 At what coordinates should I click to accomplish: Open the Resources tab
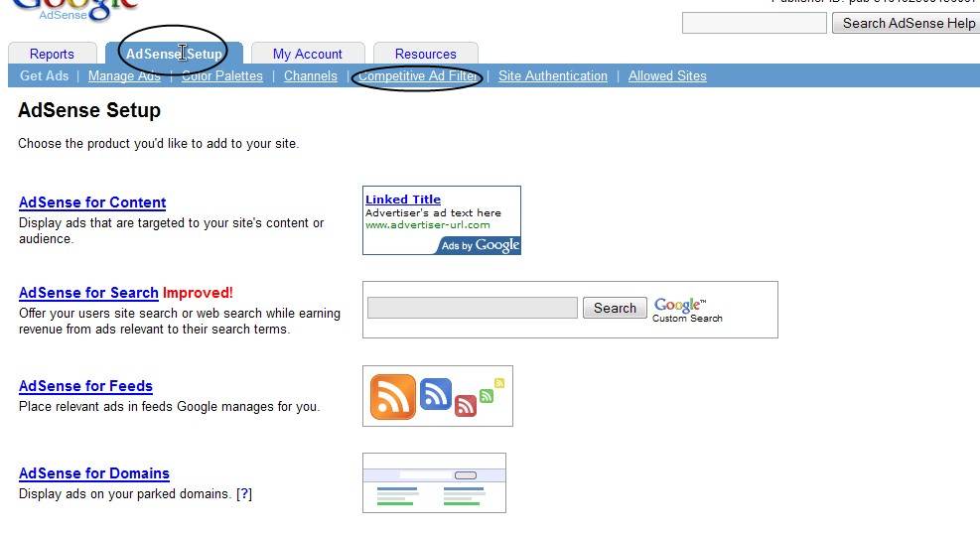point(426,54)
